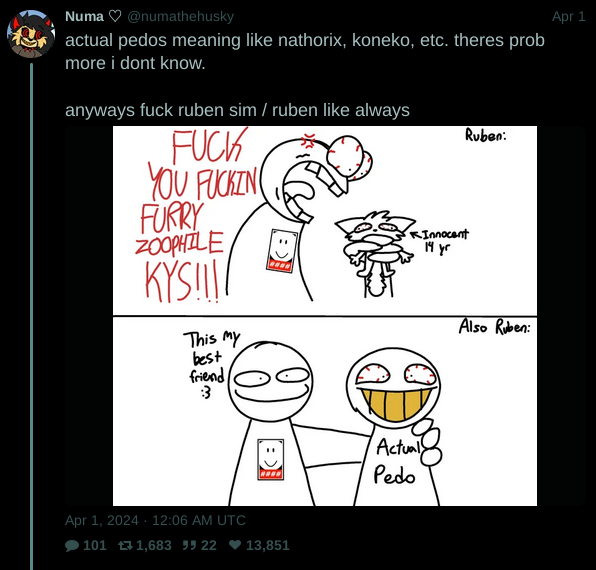Click the 'Also Ruben:' bottom comic panel
Image resolution: width=596 pixels, height=570 pixels.
click(x=325, y=412)
